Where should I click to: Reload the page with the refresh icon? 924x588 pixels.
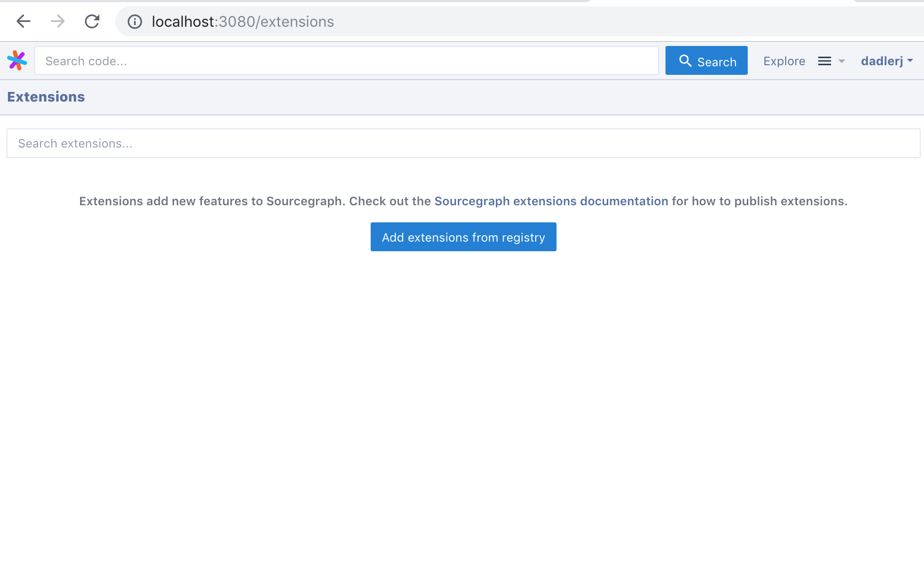pos(92,21)
